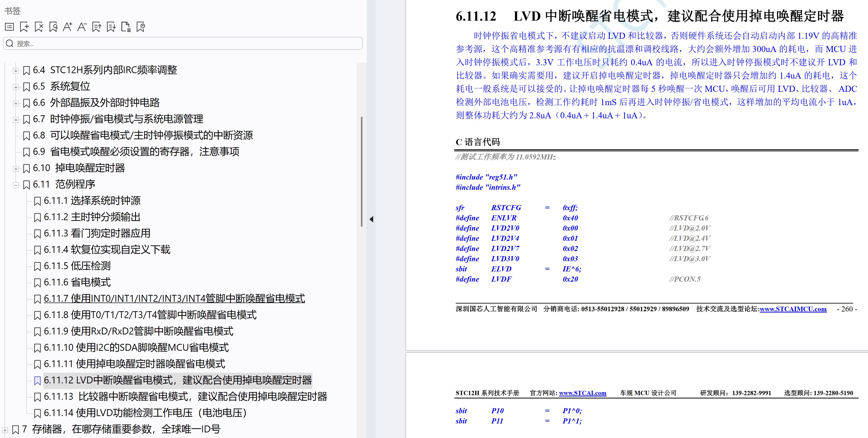
Task: Select bookmark 6.11.9 使用RxD/RxD2管脚中断唤醒
Action: 139,331
